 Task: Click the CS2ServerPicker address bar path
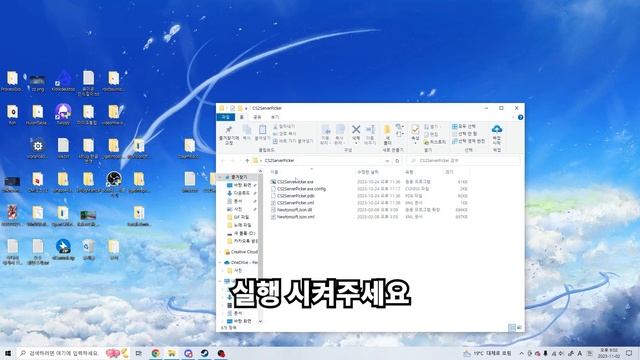pos(280,161)
